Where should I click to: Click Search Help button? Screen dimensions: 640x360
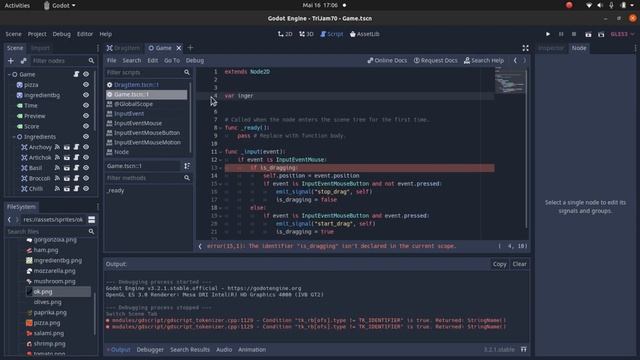tap(484, 60)
